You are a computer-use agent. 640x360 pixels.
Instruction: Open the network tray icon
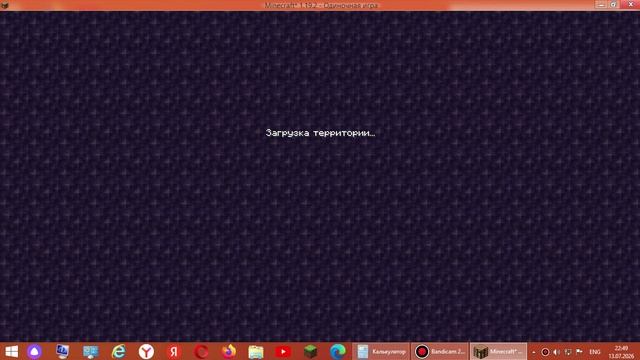pyautogui.click(x=568, y=352)
